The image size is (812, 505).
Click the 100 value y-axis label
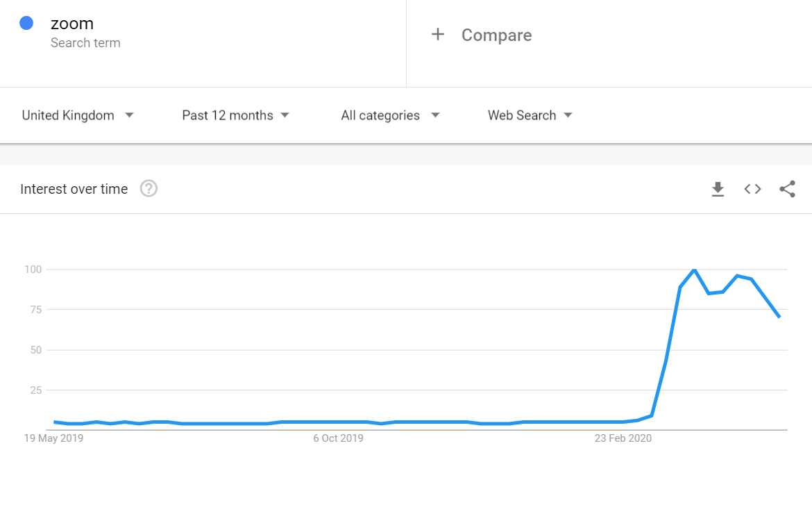point(33,269)
